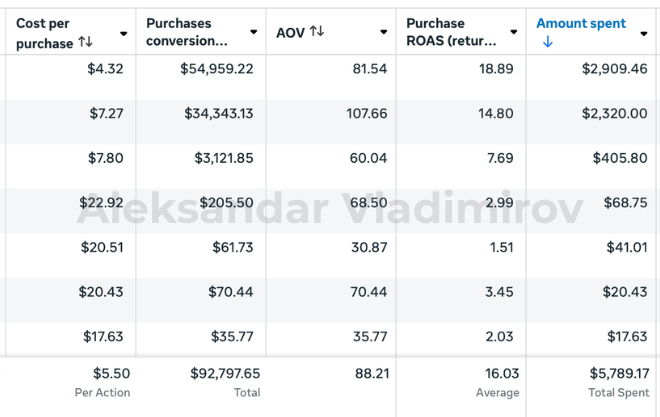Click the $5.50 Per Action summary

[111, 373]
